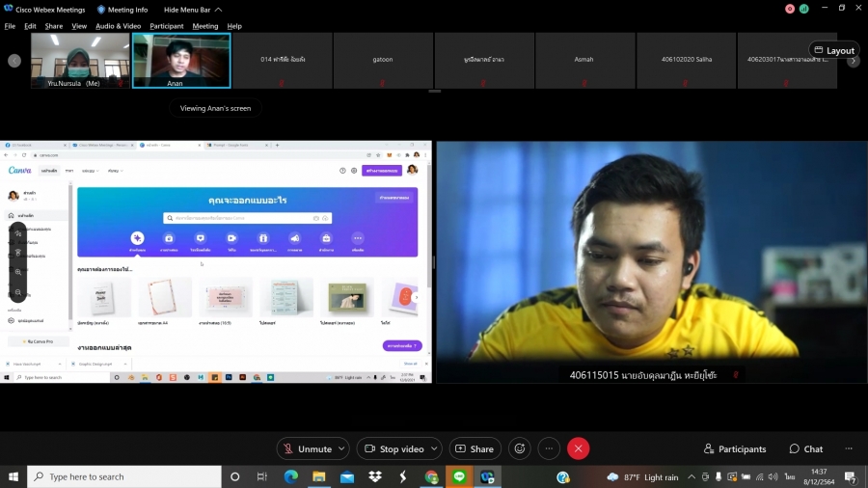Open Meeting Info
Image resolution: width=868 pixels, height=488 pixels.
[122, 10]
